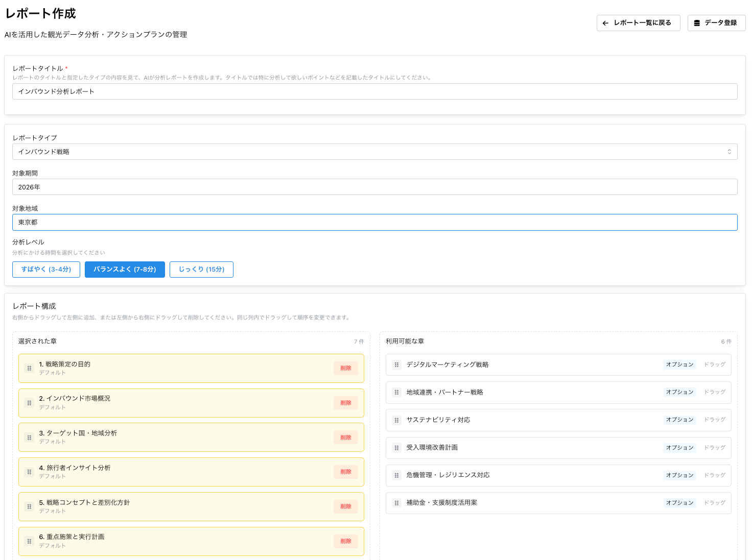Click the 利用可能な章 column heading
This screenshot has height=560, width=752.
405,341
